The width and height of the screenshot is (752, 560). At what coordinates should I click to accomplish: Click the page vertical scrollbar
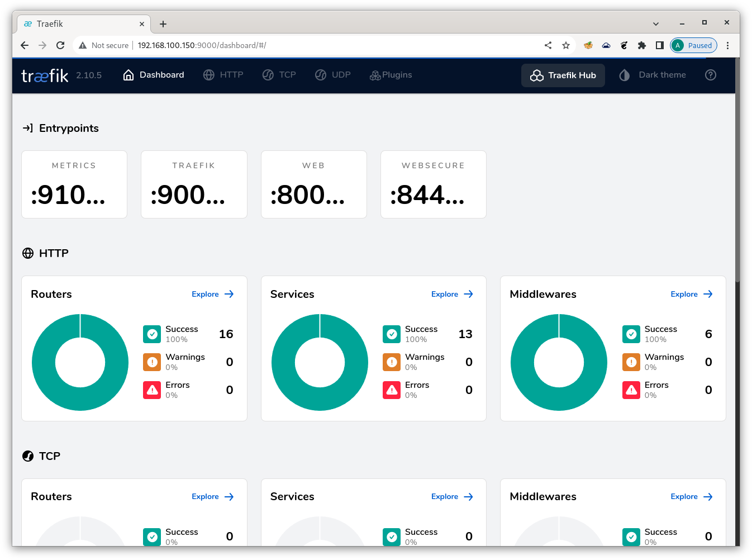[x=737, y=170]
